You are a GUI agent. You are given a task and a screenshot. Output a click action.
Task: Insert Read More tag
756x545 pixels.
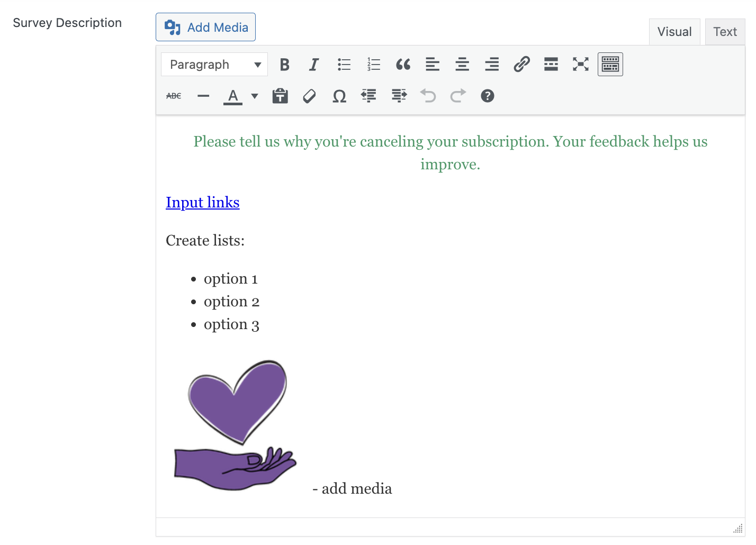tap(551, 65)
